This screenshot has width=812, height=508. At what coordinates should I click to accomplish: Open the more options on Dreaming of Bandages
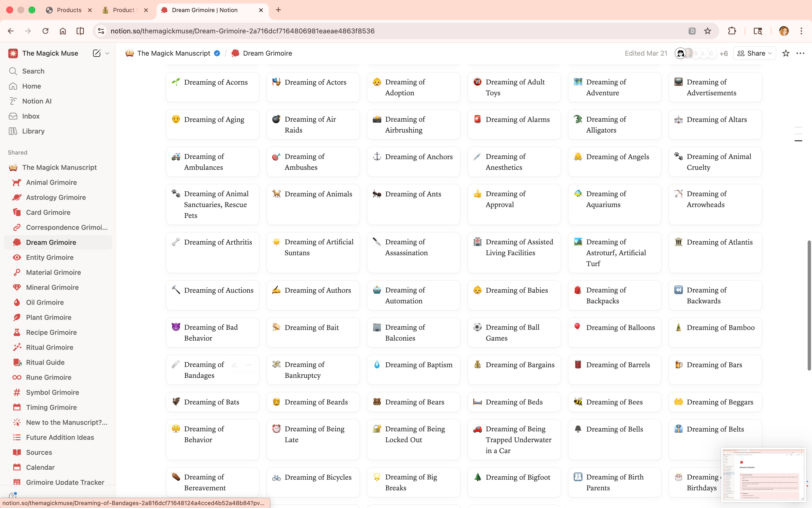click(248, 365)
